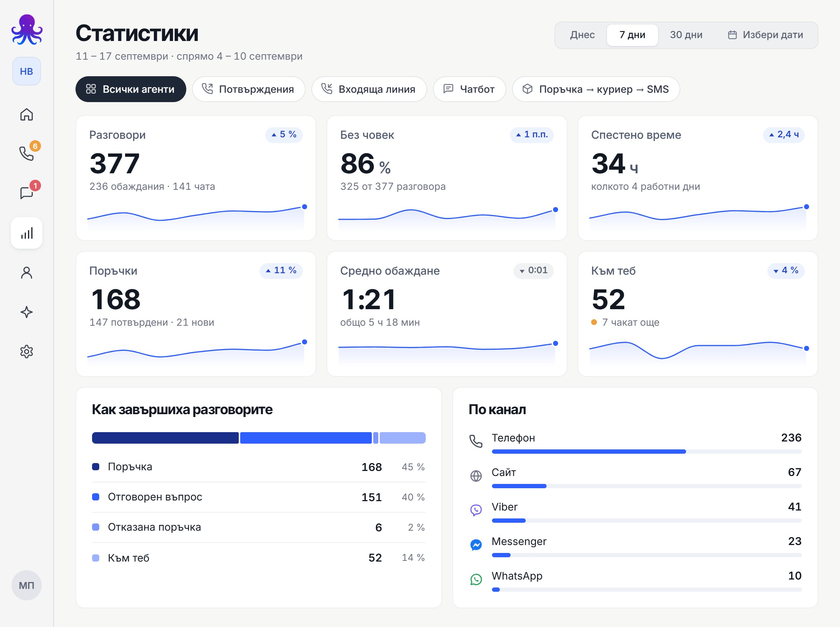Click the 7 чакат още status text
The height and width of the screenshot is (627, 840).
(x=630, y=322)
